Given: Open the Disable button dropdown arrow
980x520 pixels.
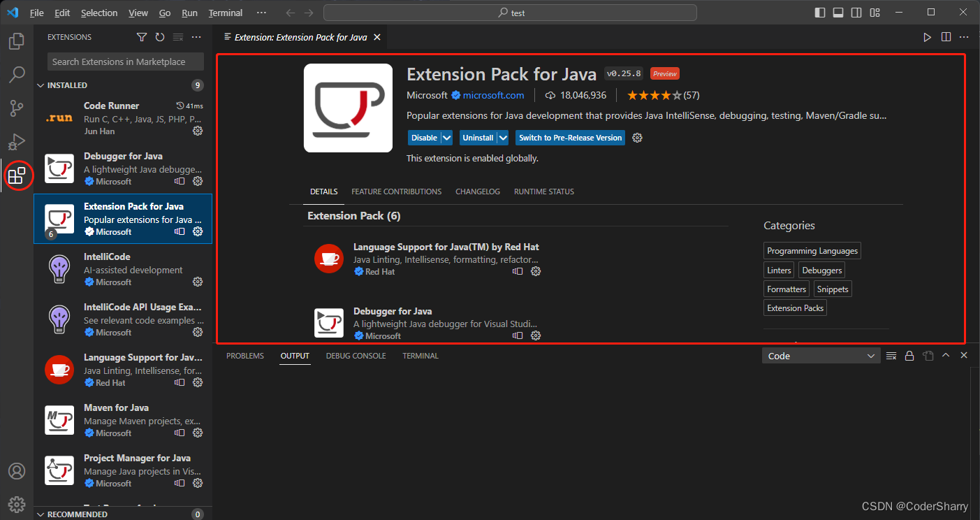Looking at the screenshot, I should (x=447, y=138).
